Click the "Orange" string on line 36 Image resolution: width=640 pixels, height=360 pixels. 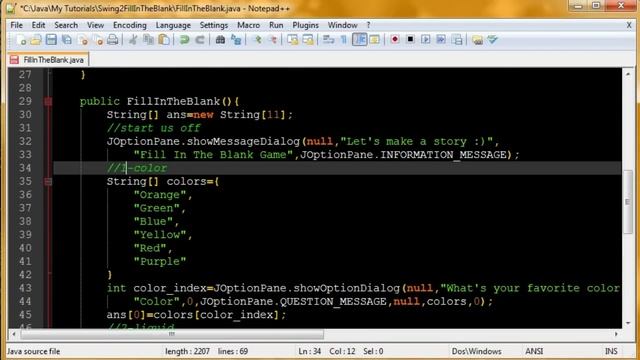(160, 195)
